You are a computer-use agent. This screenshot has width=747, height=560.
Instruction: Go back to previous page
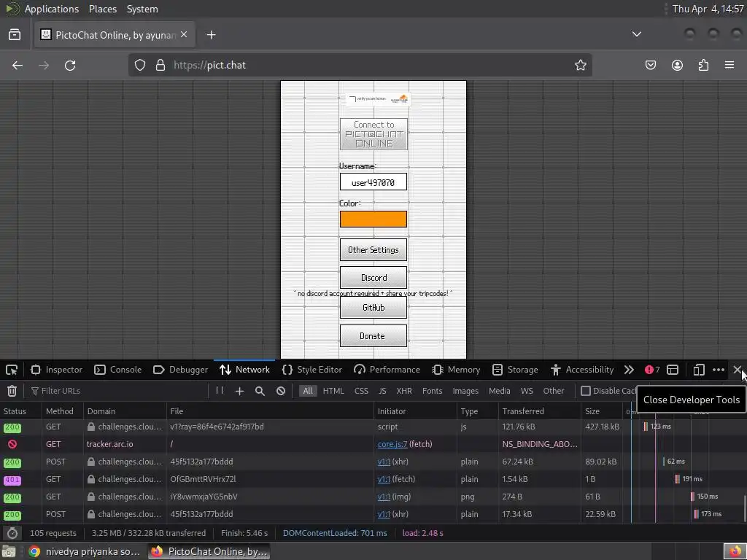pos(18,65)
